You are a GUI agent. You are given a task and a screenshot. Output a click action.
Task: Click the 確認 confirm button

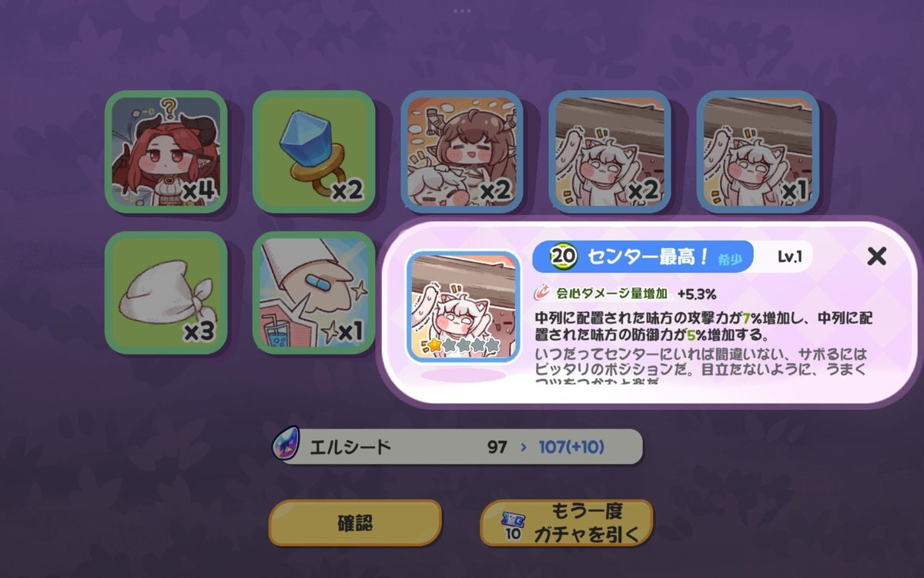pyautogui.click(x=355, y=523)
